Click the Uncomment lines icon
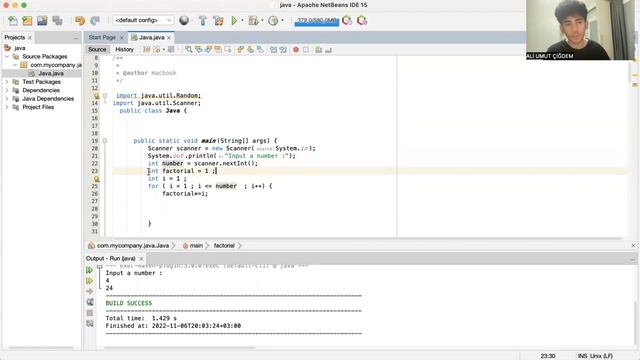Image resolution: width=640 pixels, height=360 pixels. 328,49
